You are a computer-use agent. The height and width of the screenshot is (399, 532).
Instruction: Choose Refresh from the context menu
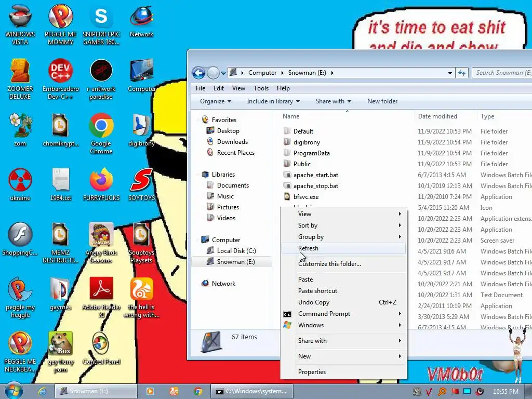pos(343,248)
